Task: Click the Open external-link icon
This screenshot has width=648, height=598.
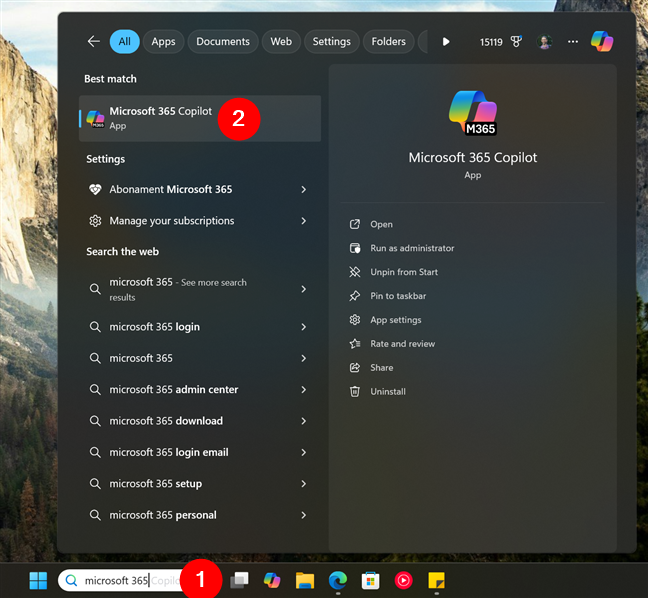Action: pos(355,224)
